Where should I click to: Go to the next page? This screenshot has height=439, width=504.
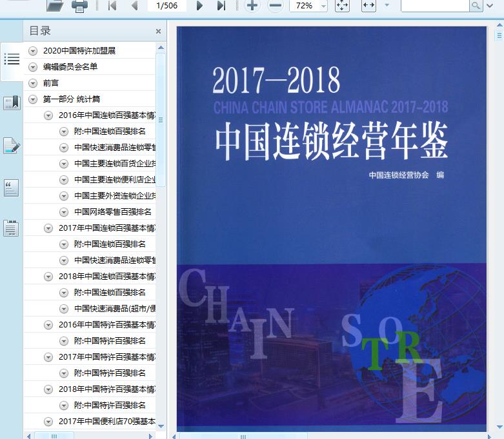pos(199,5)
